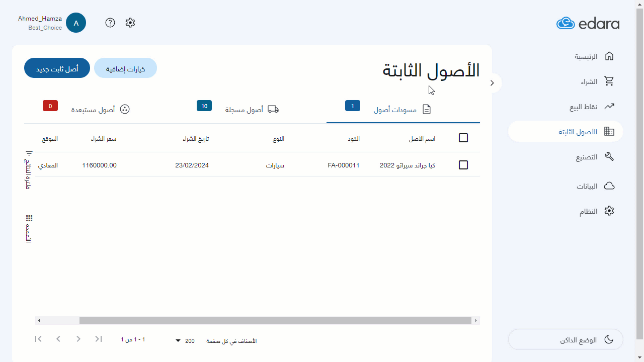Image resolution: width=644 pixels, height=362 pixels.
Task: Click the wrench icon for التصنيع
Action: coord(609,157)
